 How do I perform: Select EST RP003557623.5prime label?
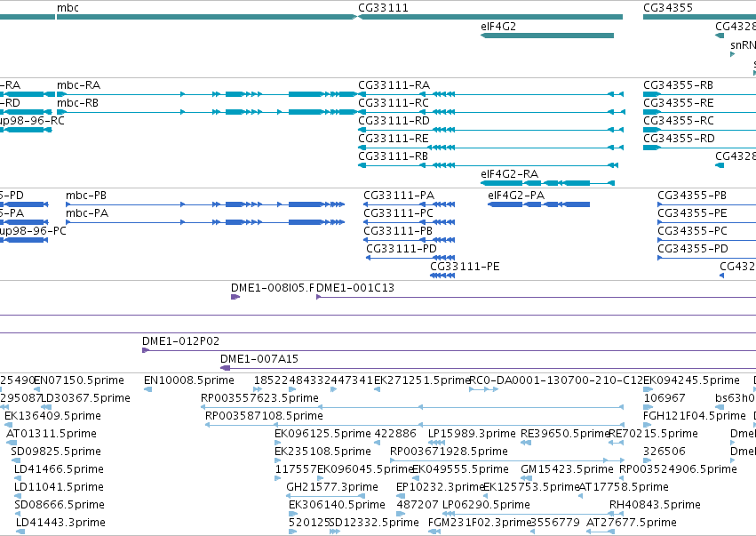click(260, 398)
